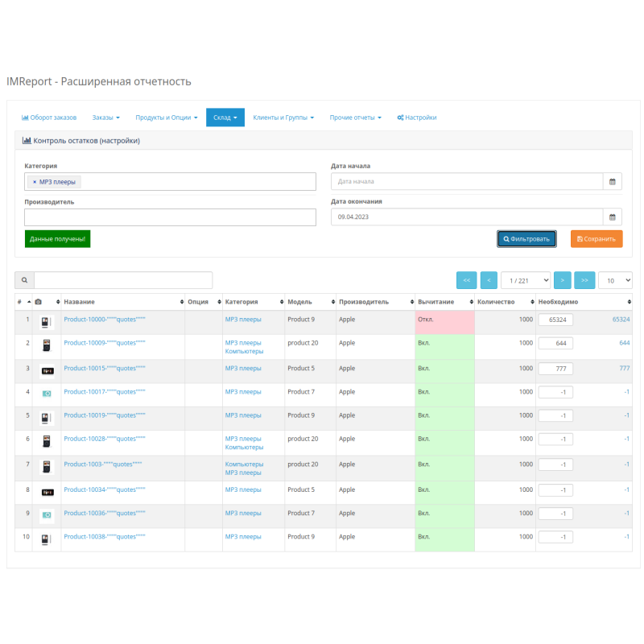Open the 1 / 221 page selector dropdown

point(526,280)
